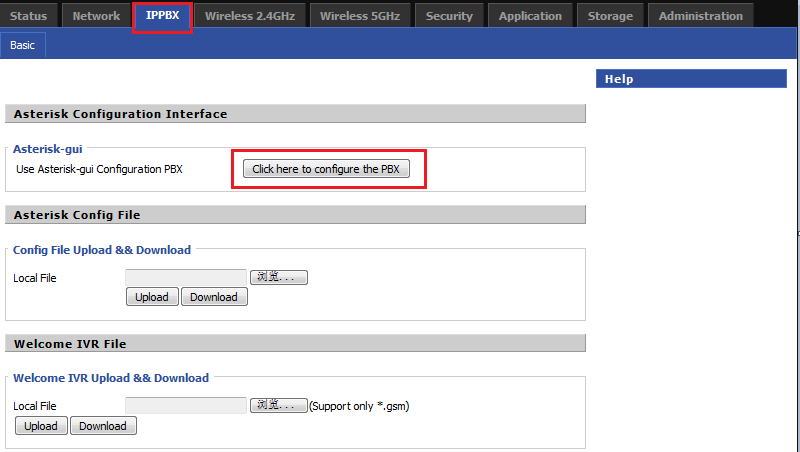Upload the Asterisk config file
The width and height of the screenshot is (800, 452).
tap(152, 297)
